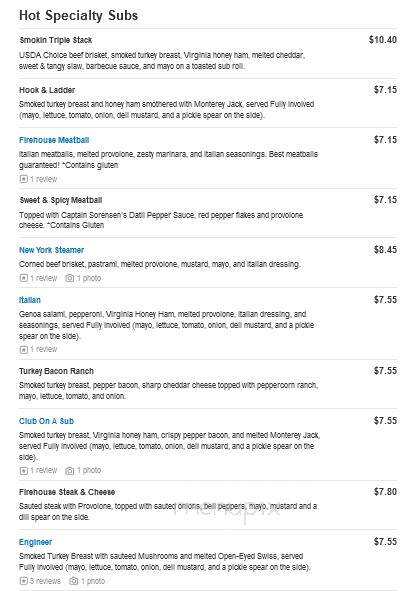View the 1 photo of New York Steamer
406x591 pixels.
click(x=89, y=278)
